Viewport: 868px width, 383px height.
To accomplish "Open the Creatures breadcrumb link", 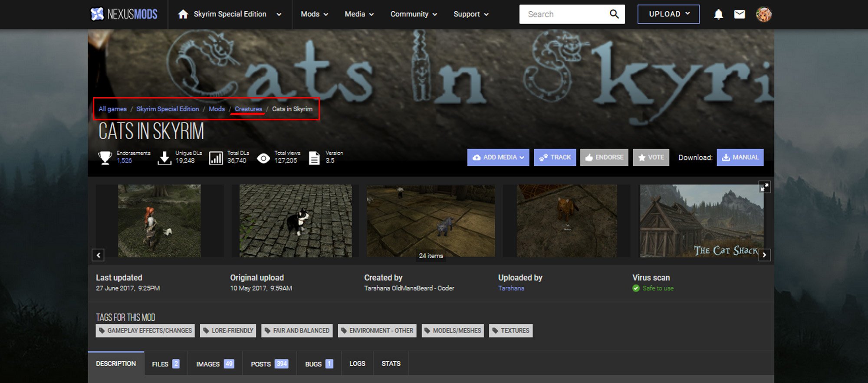I will point(248,109).
